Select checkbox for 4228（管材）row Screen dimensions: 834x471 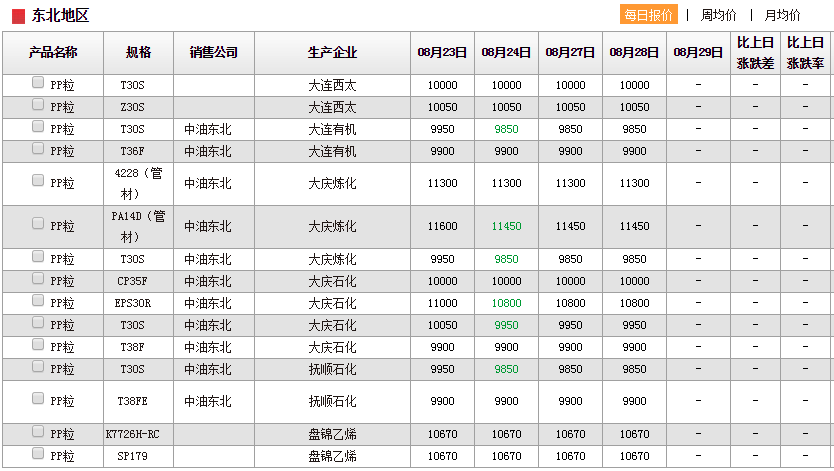(38, 180)
